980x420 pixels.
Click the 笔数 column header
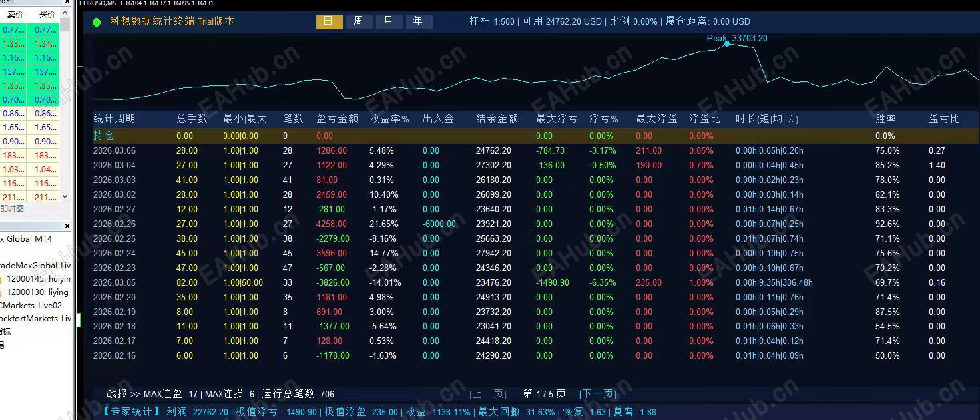pos(293,119)
